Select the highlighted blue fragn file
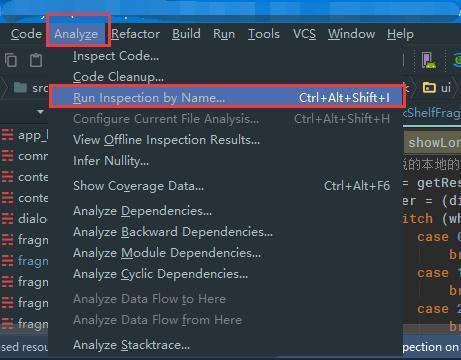This screenshot has height=360, width=461. 25,261
